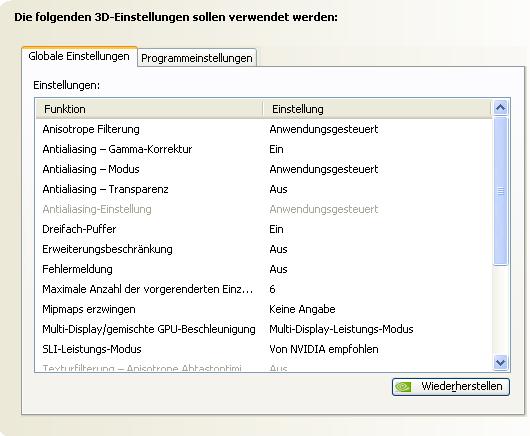Click Von NVIDIA empfohlen value
530x436 pixels.
(x=324, y=349)
